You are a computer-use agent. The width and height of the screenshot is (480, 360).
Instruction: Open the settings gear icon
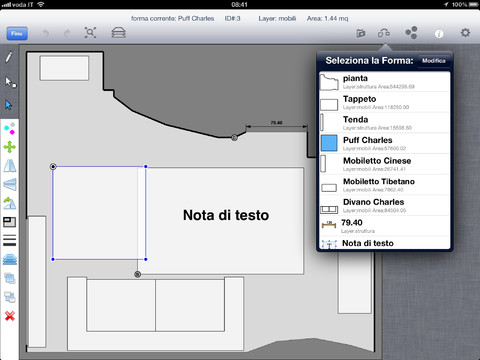coord(465,33)
